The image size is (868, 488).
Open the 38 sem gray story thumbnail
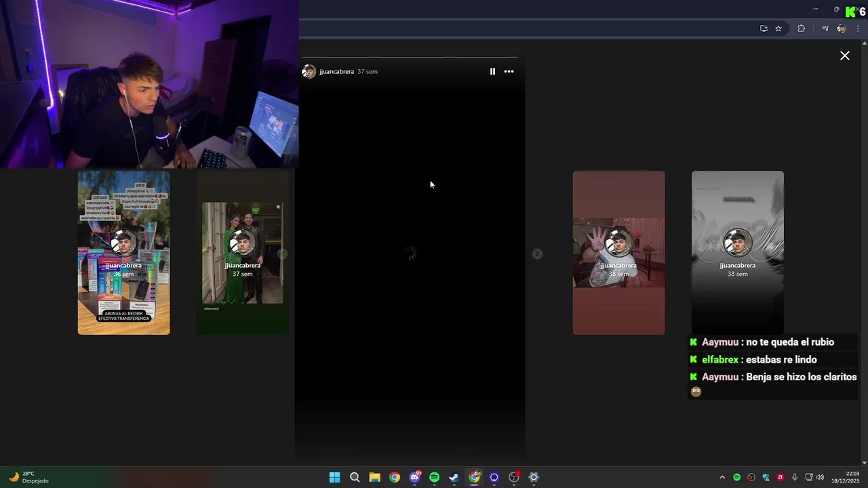(737, 252)
